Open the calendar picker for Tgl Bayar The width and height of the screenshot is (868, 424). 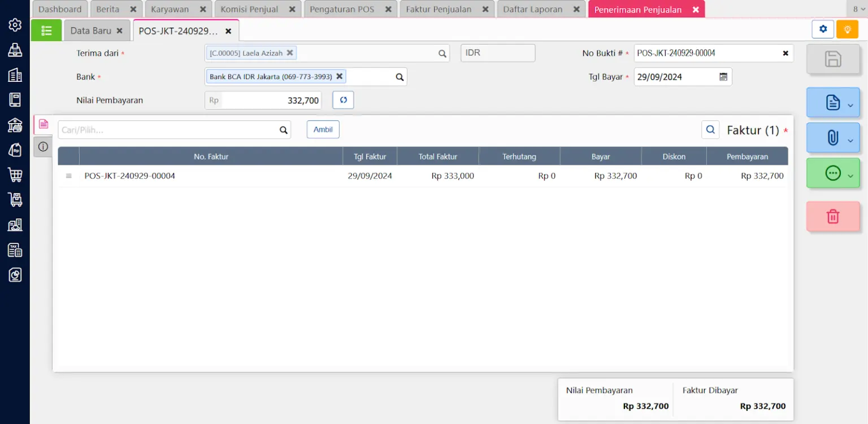point(723,77)
